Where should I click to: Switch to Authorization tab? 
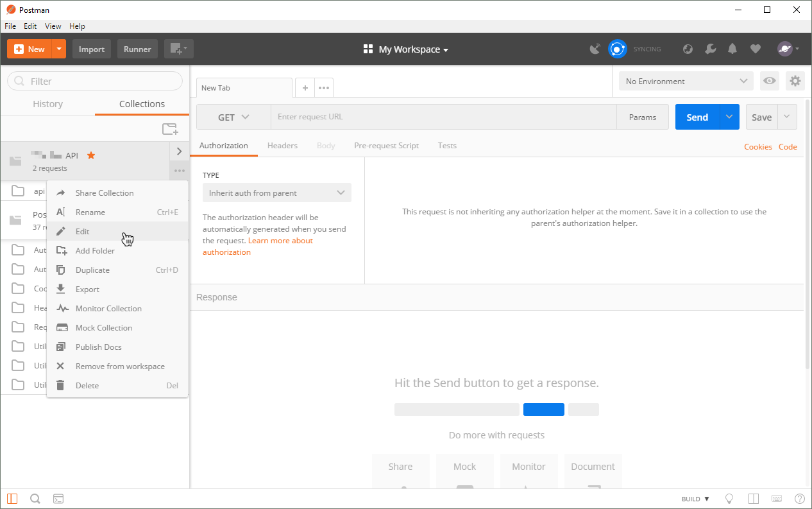(224, 146)
